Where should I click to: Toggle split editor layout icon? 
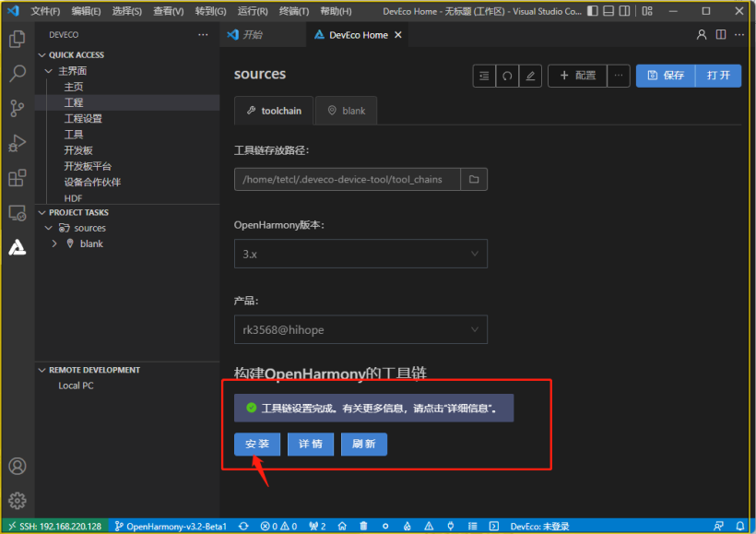pos(720,35)
